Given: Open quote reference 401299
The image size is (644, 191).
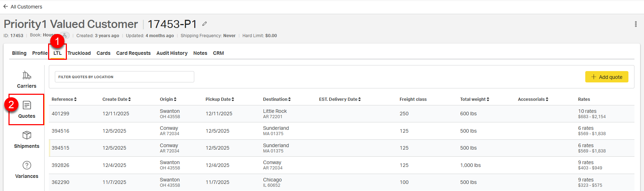Looking at the screenshot, I should click(x=61, y=114).
